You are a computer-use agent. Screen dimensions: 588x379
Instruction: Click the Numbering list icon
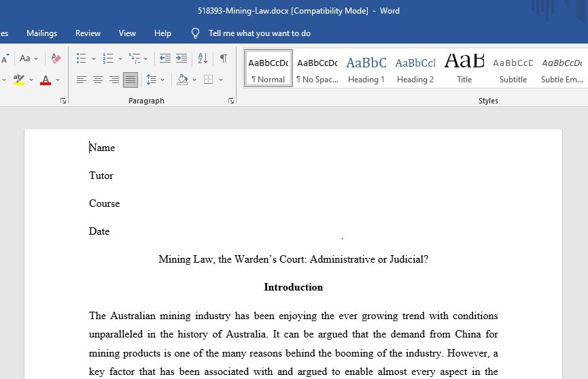click(108, 58)
